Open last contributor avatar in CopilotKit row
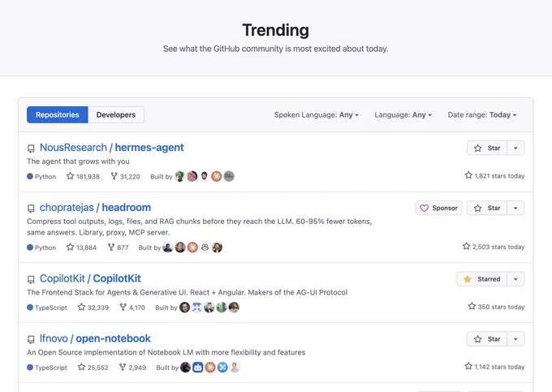 234,308
